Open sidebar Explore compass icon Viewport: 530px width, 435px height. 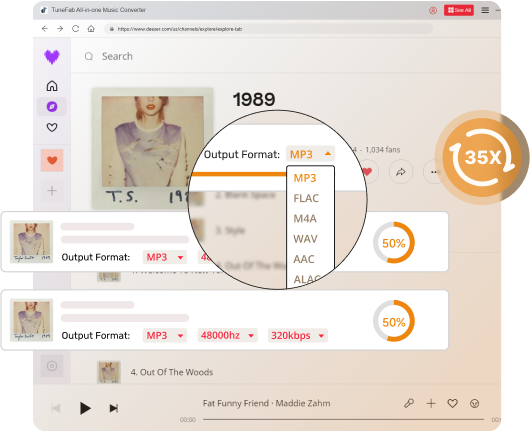point(52,107)
